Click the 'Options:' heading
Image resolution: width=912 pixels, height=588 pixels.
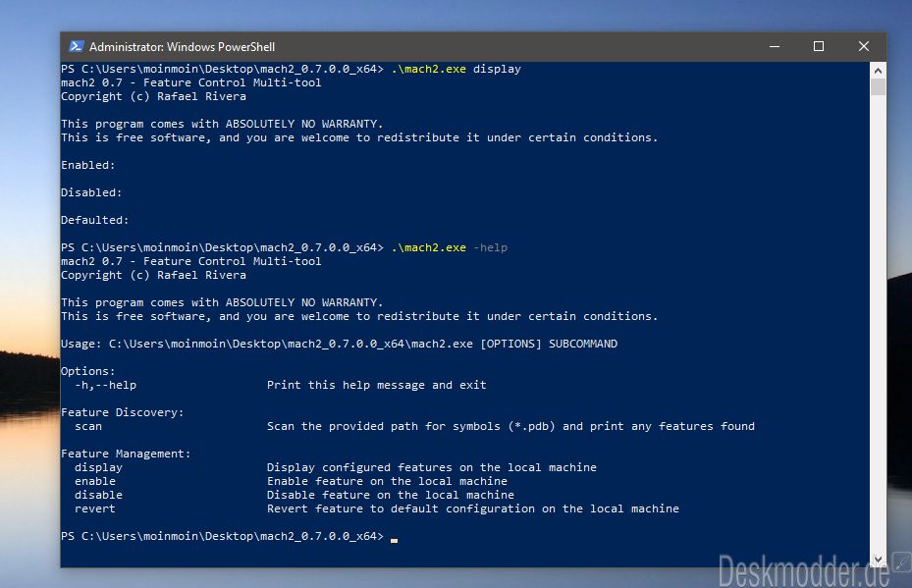87,371
